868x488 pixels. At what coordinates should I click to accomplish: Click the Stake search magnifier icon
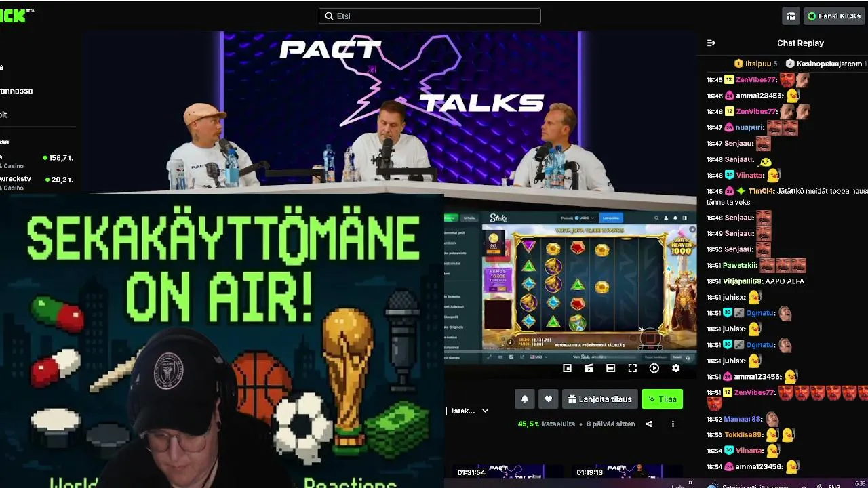(657, 218)
